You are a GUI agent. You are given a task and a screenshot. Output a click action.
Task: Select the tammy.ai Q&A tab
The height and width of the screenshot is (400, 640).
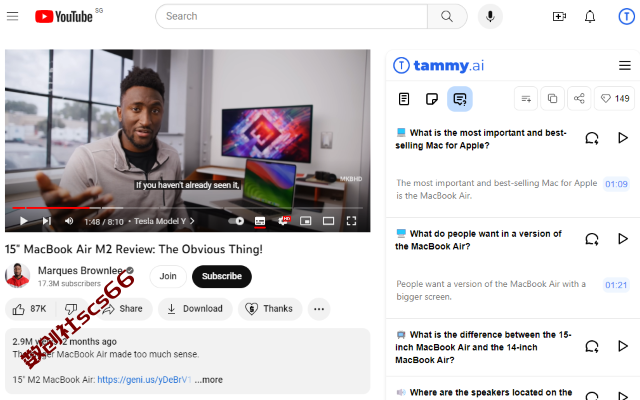pos(460,99)
